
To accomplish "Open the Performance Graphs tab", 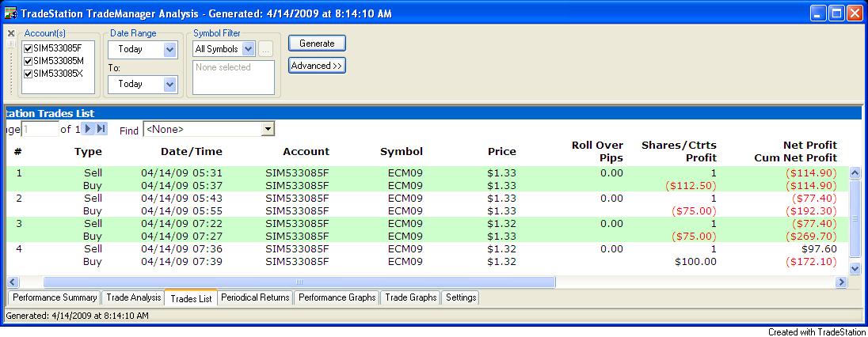I will (x=337, y=297).
